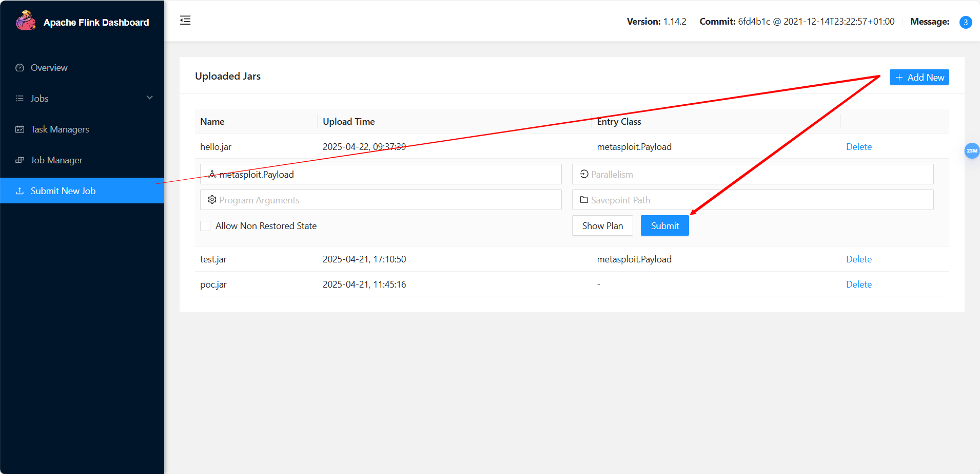980x474 pixels.
Task: Click the Submit New Job upload icon
Action: (20, 191)
